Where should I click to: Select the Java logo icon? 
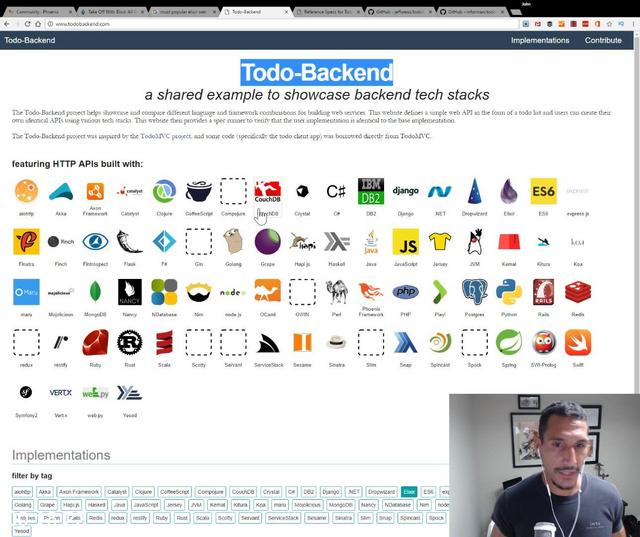point(371,242)
